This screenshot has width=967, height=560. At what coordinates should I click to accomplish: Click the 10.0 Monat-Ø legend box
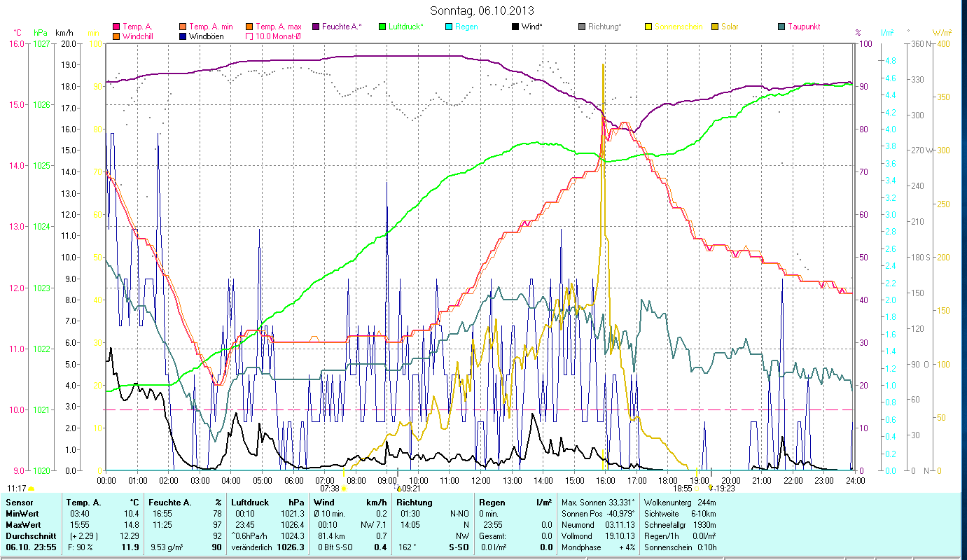249,36
